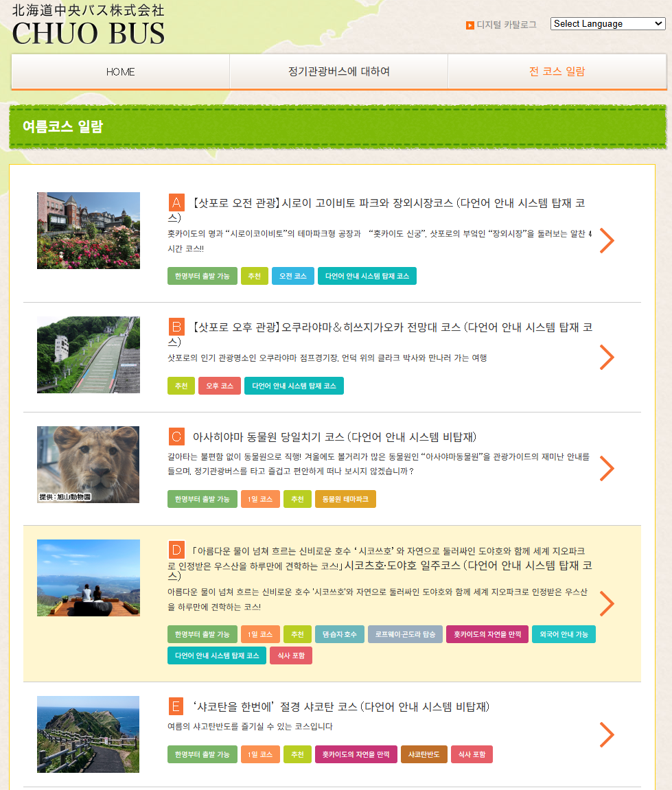This screenshot has height=790, width=672.
Task: Click 식사 포함 tag in course E
Action: click(x=472, y=754)
